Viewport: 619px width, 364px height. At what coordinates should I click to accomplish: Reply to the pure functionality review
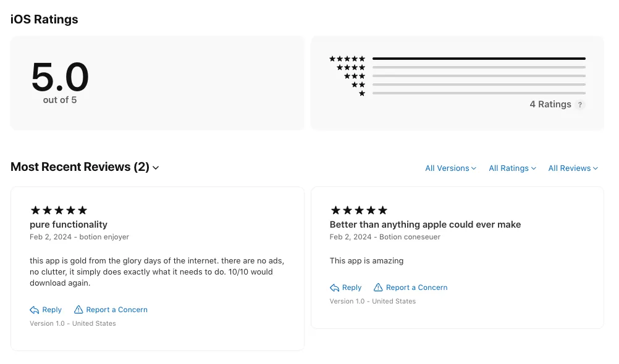click(46, 310)
